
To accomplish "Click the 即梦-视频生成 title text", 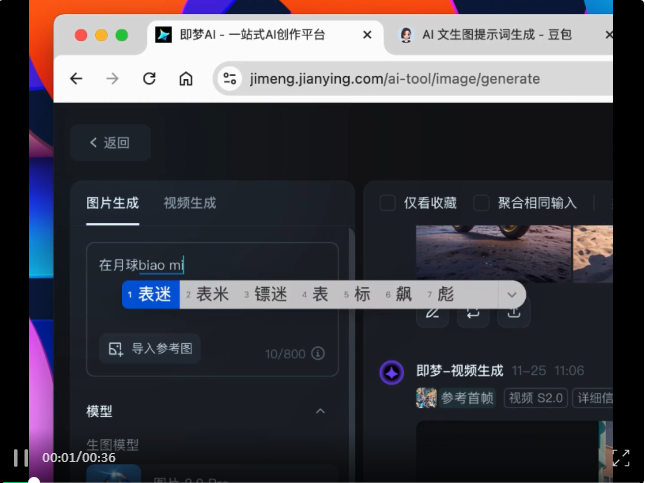I will [459, 371].
